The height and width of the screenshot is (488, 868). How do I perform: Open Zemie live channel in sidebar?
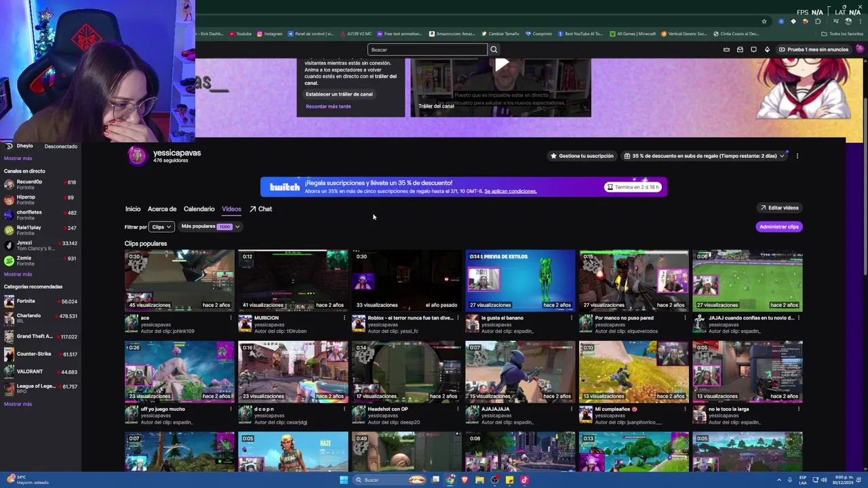[41, 260]
